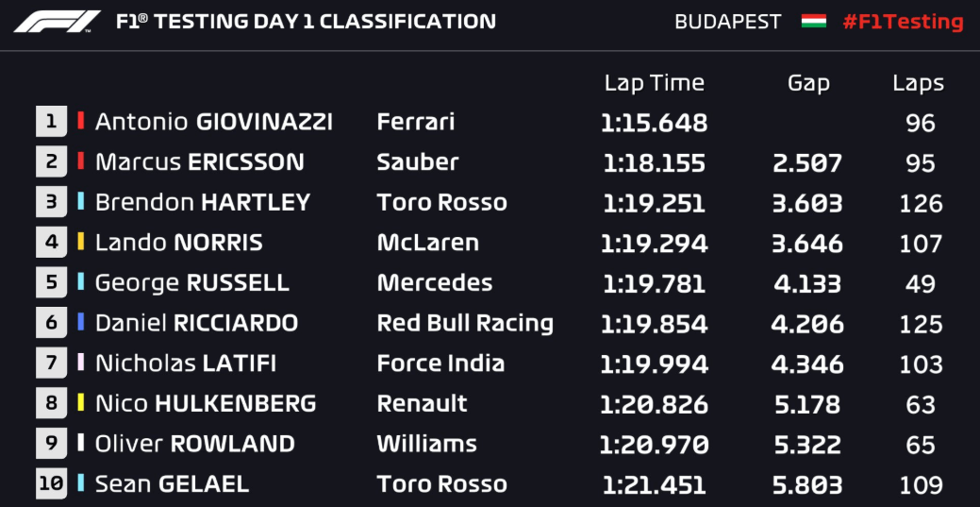Click the Force India team name
The image size is (980, 507).
point(441,363)
